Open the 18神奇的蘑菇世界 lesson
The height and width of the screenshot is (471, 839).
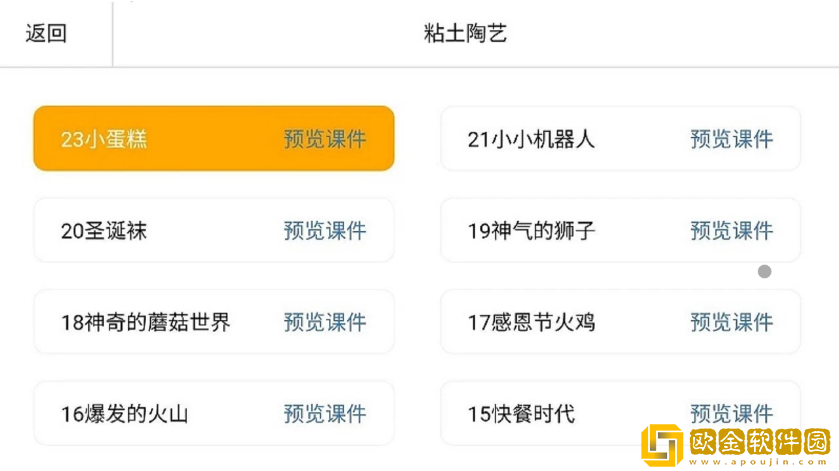145,322
